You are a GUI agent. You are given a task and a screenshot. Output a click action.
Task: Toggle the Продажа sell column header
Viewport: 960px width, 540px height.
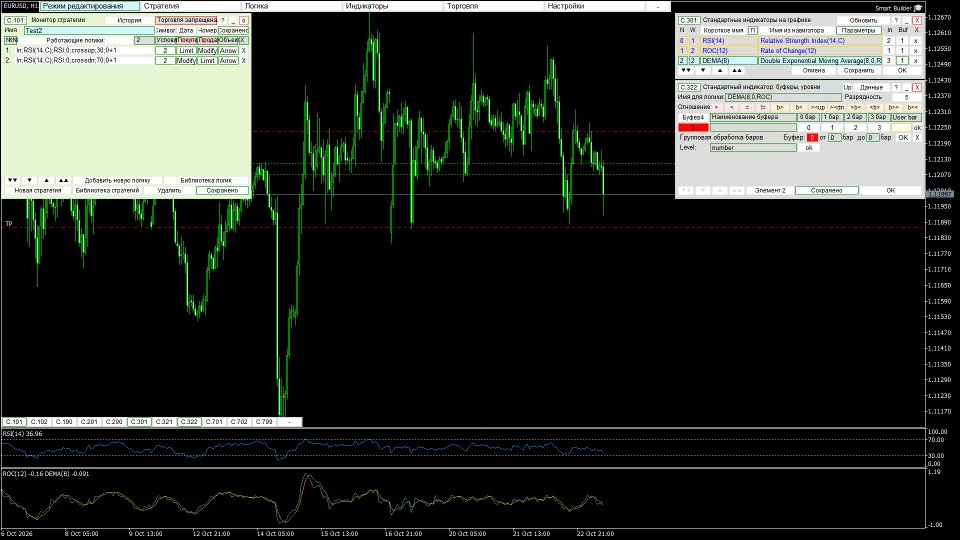point(208,40)
